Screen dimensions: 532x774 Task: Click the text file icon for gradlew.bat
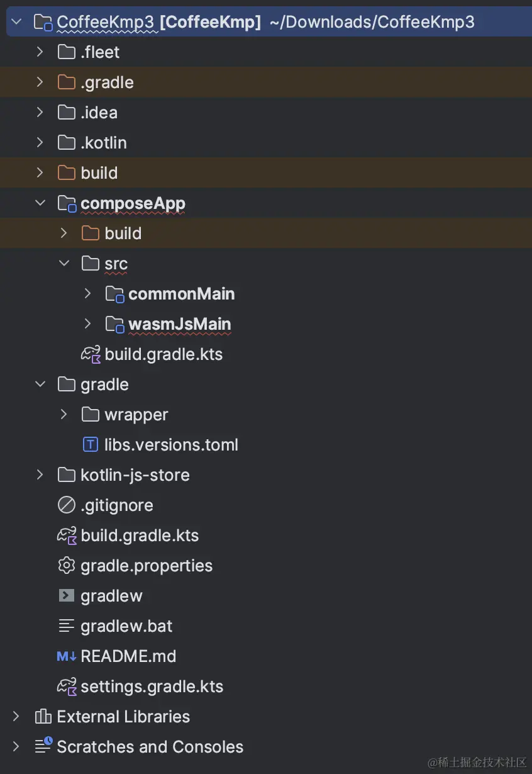pyautogui.click(x=66, y=625)
